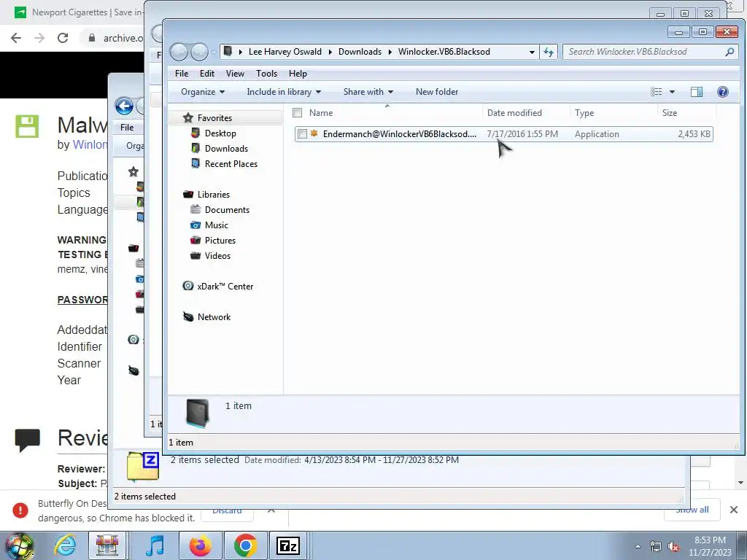Click the Recent Places icon in the sidebar
Image resolution: width=747 pixels, height=560 pixels.
196,163
